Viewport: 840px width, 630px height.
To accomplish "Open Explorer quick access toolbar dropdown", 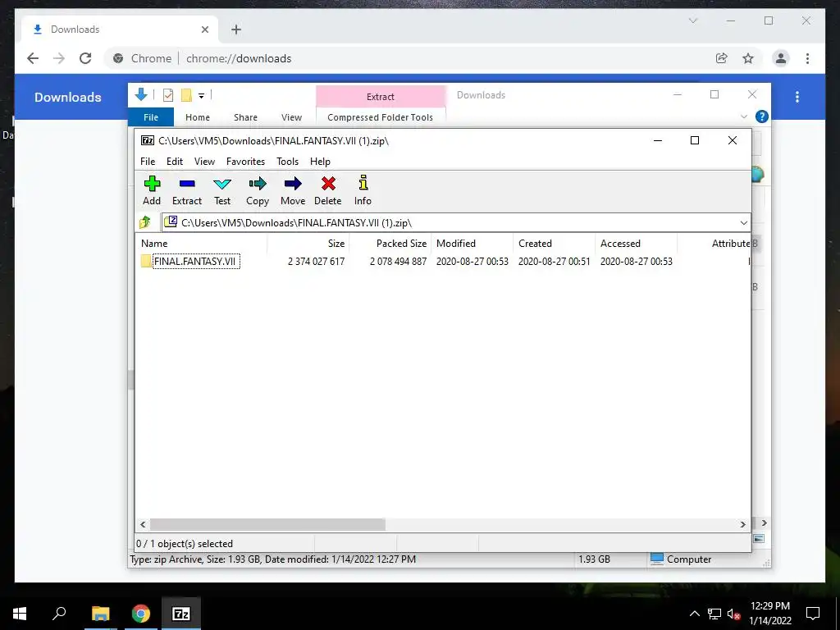I will 202,96.
